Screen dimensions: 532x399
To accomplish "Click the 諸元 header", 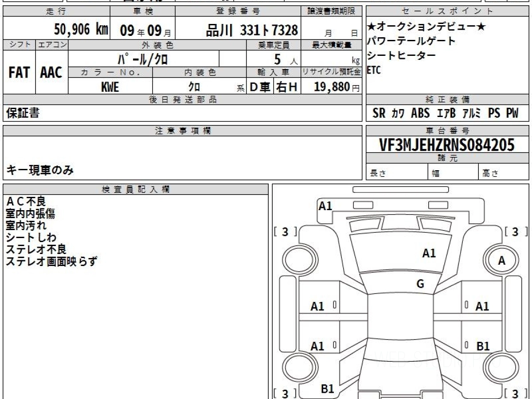I will coord(447,158).
